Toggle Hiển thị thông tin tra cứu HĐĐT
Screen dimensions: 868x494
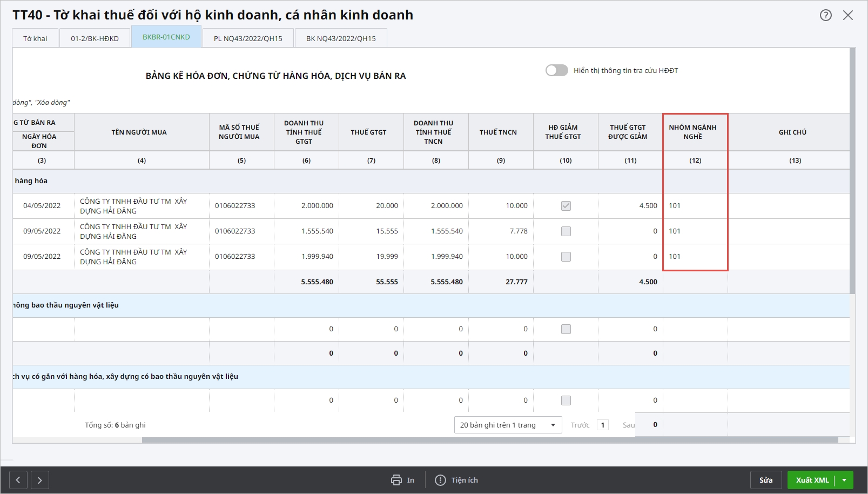point(556,70)
